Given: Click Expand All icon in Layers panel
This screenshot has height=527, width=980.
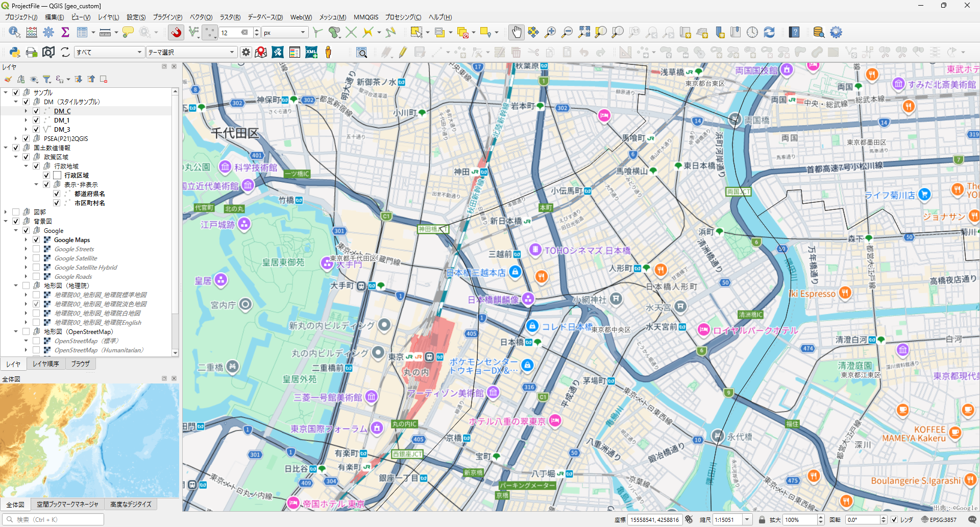Looking at the screenshot, I should [x=78, y=79].
